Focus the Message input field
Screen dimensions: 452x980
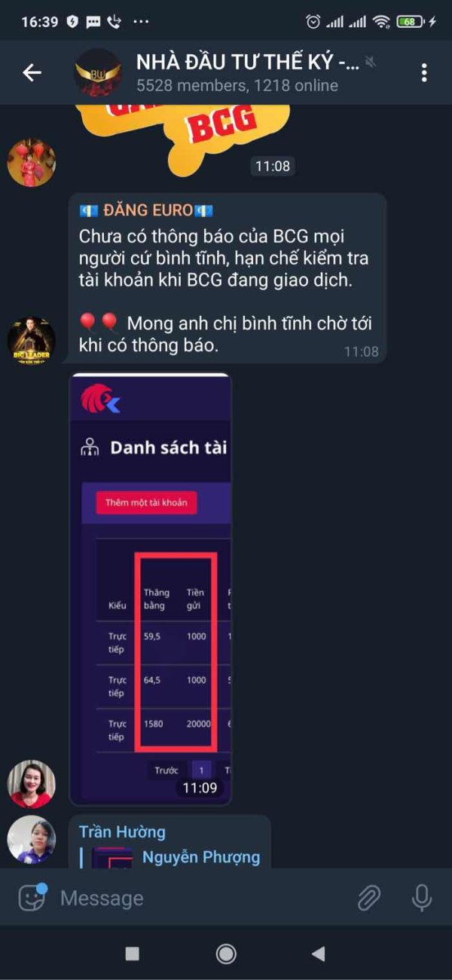(x=203, y=898)
